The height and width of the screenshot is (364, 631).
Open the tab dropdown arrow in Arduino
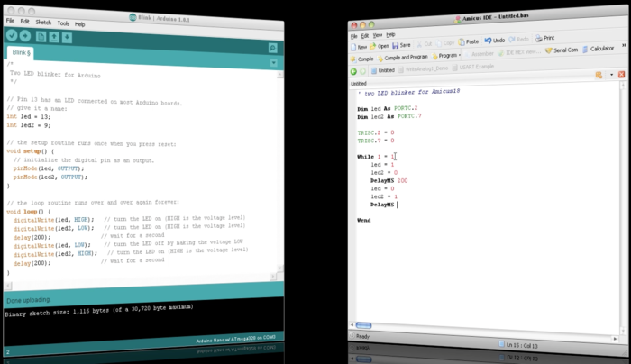274,63
